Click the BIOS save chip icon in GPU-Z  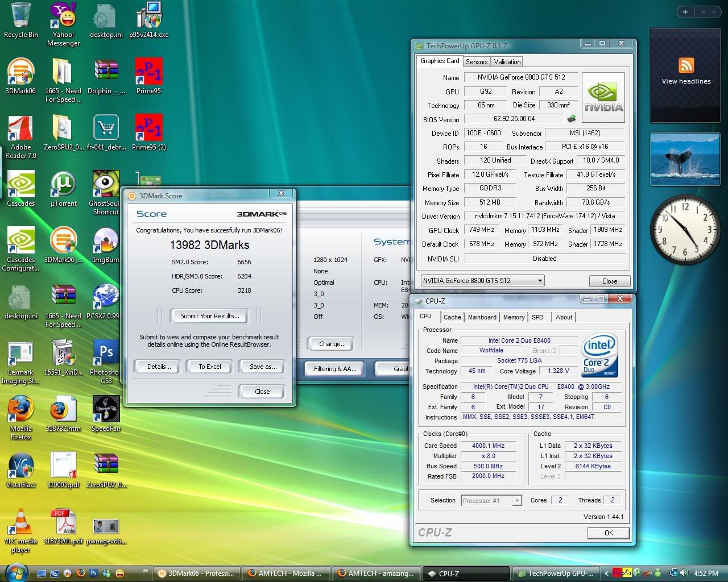coord(572,119)
